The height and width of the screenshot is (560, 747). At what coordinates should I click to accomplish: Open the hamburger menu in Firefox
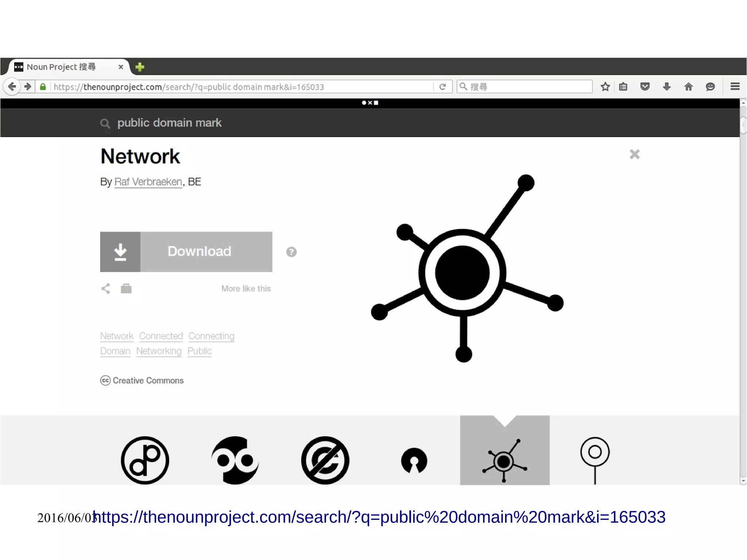pos(735,86)
